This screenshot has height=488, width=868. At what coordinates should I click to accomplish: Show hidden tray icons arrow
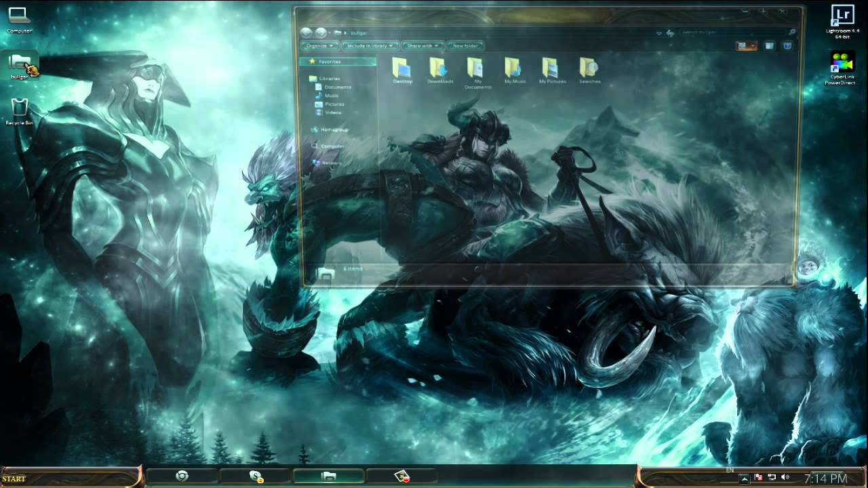pos(745,478)
